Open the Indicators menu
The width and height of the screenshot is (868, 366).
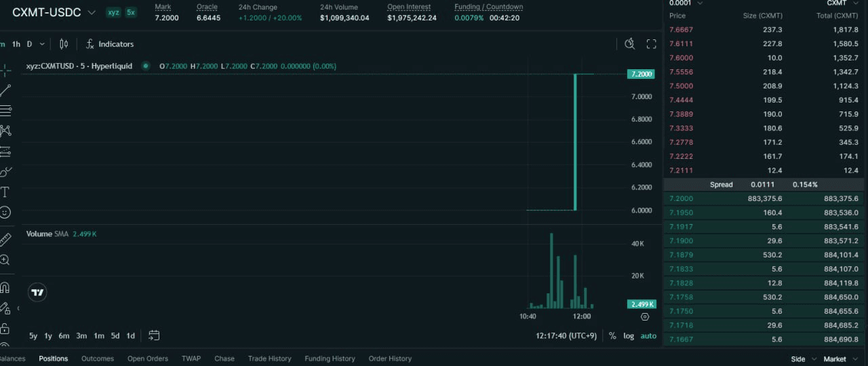(x=110, y=44)
